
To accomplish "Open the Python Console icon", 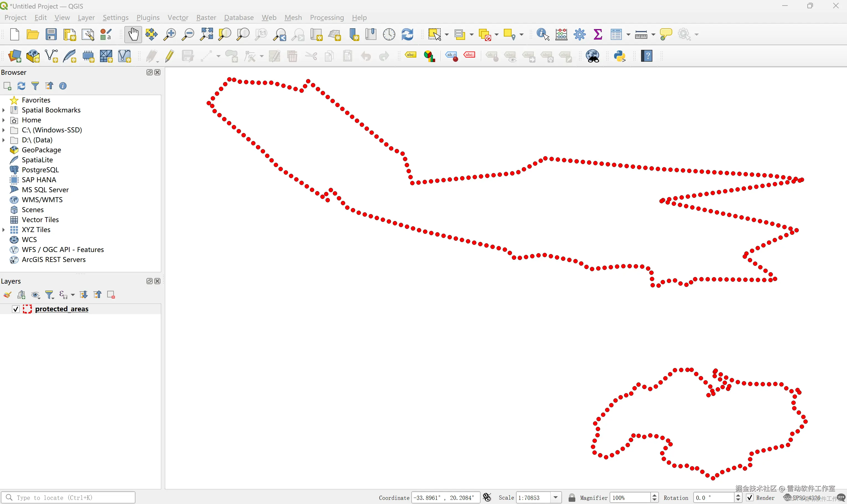I will point(619,56).
